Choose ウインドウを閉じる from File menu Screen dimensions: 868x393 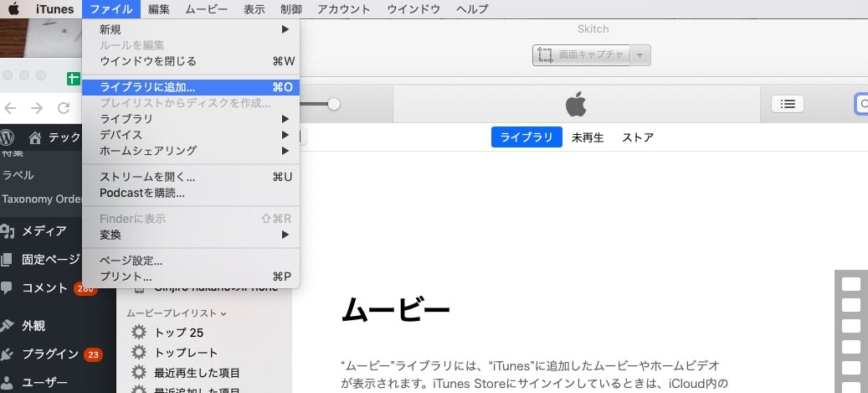[x=191, y=61]
